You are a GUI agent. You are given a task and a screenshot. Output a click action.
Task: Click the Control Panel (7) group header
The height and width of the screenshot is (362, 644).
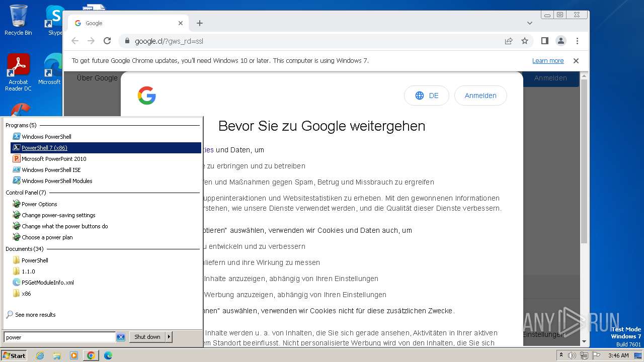click(x=26, y=193)
